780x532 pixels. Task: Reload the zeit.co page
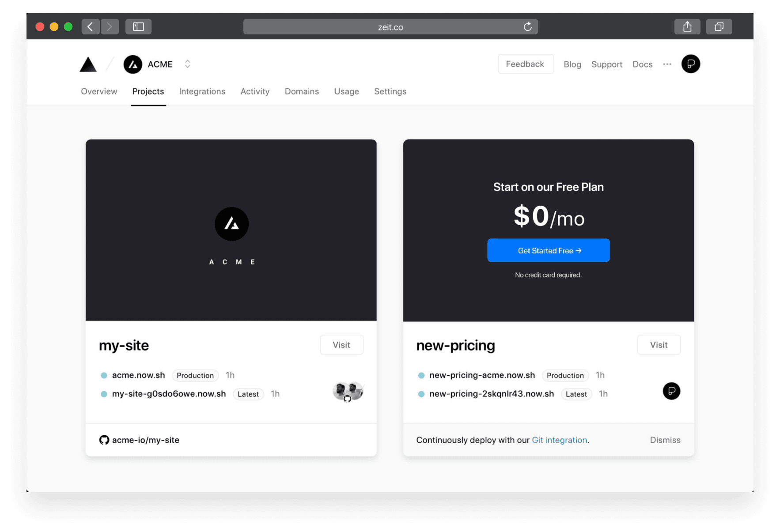[x=527, y=26]
